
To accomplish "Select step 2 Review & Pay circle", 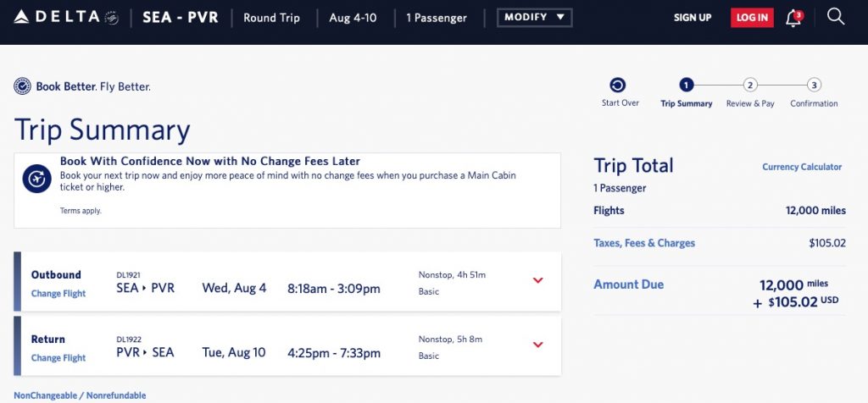I will click(x=750, y=85).
